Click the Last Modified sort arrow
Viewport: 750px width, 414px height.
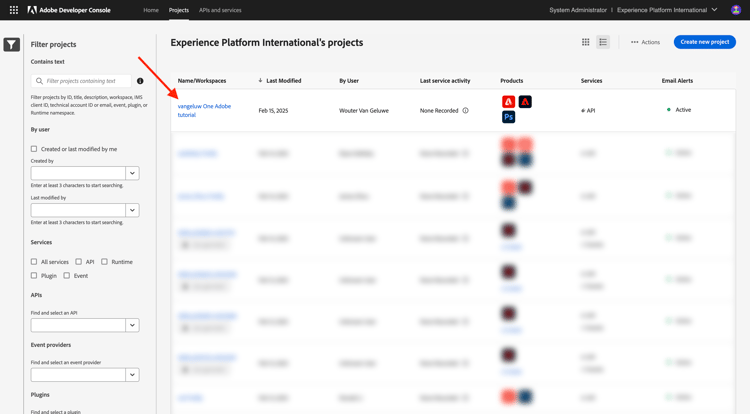(x=260, y=80)
